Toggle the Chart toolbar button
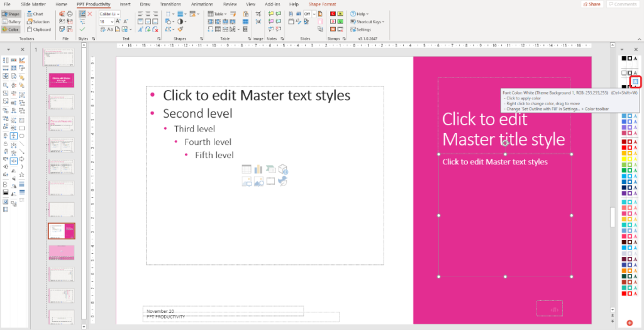644x330 pixels. [x=36, y=14]
